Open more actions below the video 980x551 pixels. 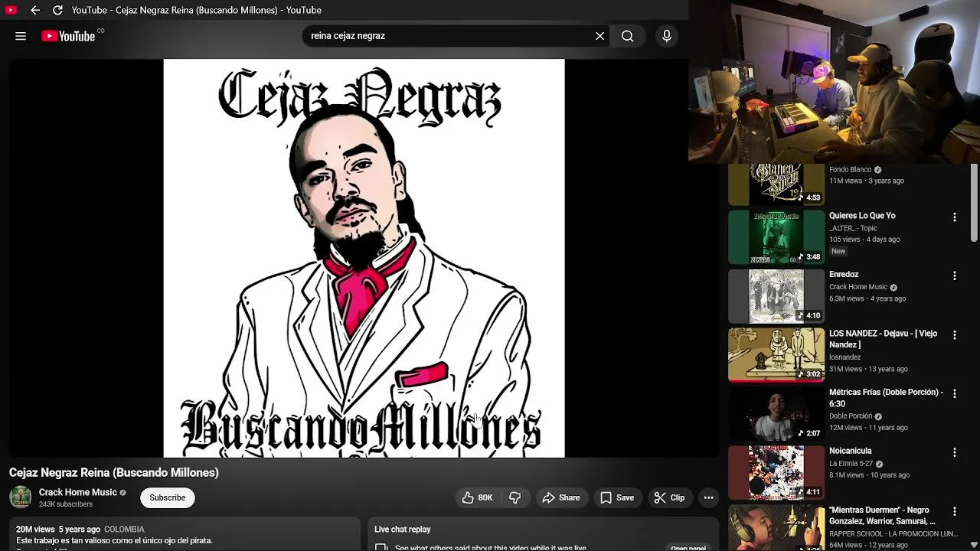click(709, 497)
